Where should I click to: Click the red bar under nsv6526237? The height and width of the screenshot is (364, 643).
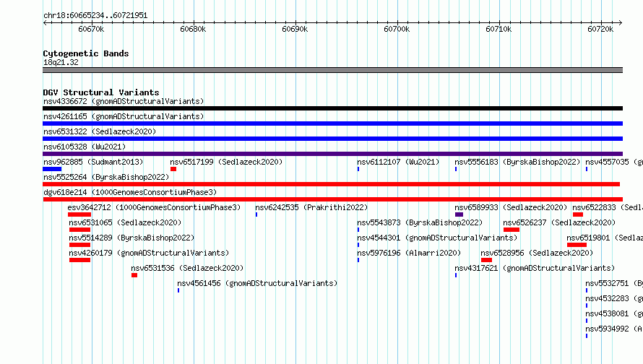tap(512, 230)
